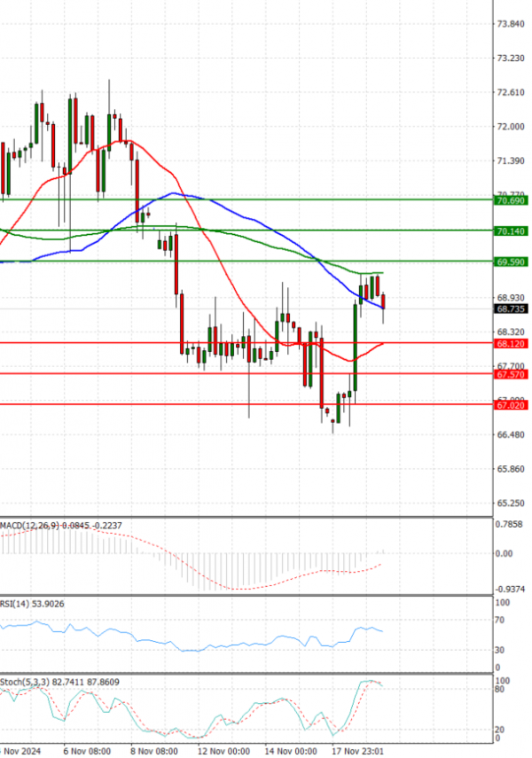Click the 8 Nov 08:00 time label

coord(154,751)
